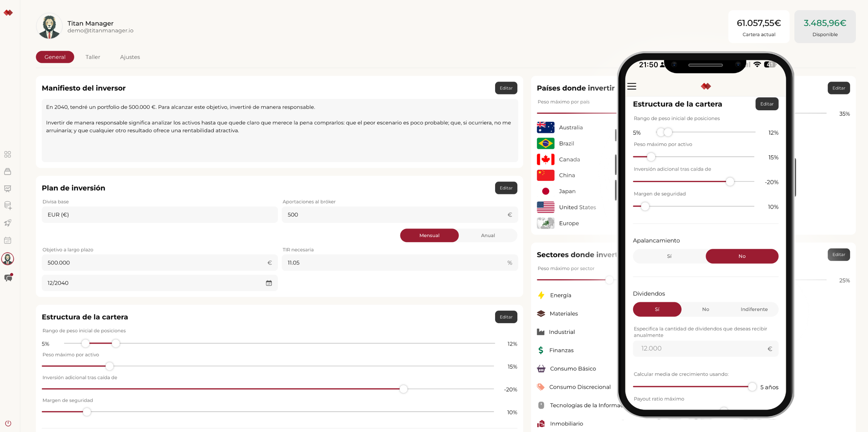The height and width of the screenshot is (432, 868).
Task: Click the rocket icon in sidebar
Action: click(7, 223)
